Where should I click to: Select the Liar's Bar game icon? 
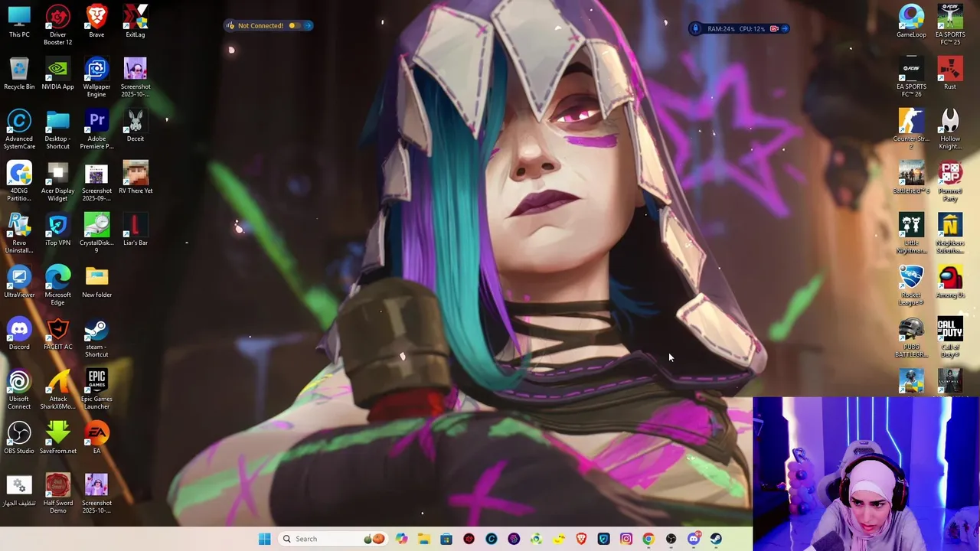click(x=136, y=230)
